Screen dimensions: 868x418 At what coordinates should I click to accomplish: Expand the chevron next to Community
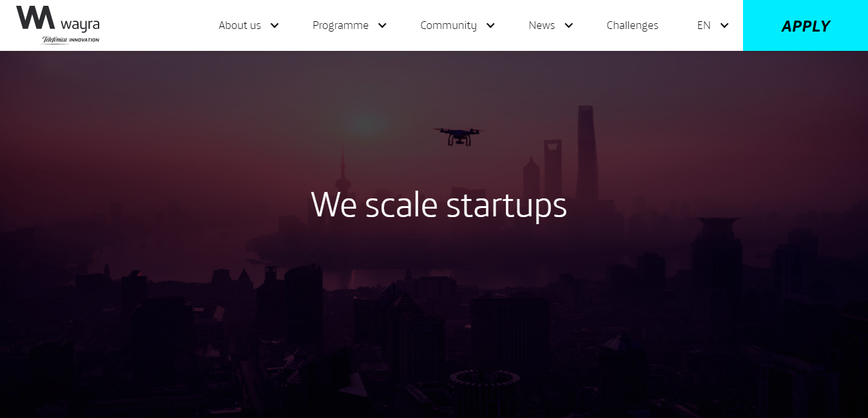(490, 25)
